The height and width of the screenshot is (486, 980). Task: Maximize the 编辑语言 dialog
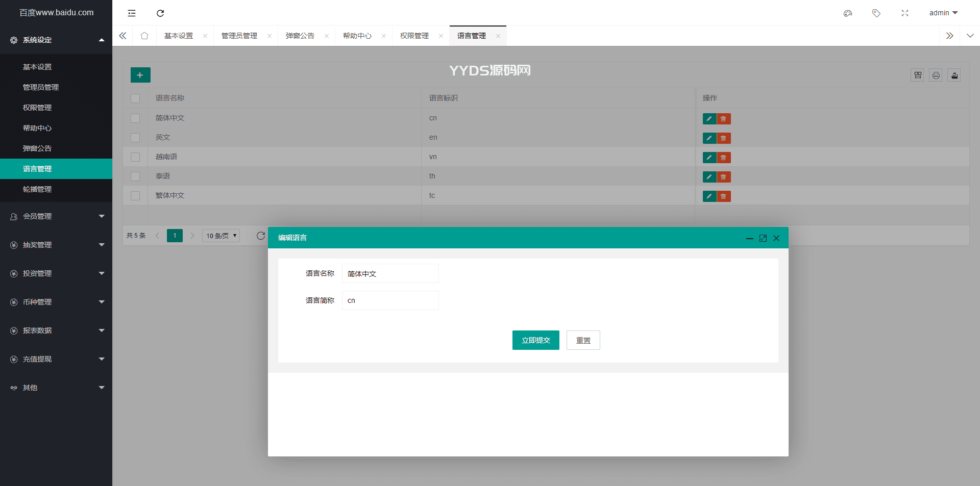tap(763, 238)
